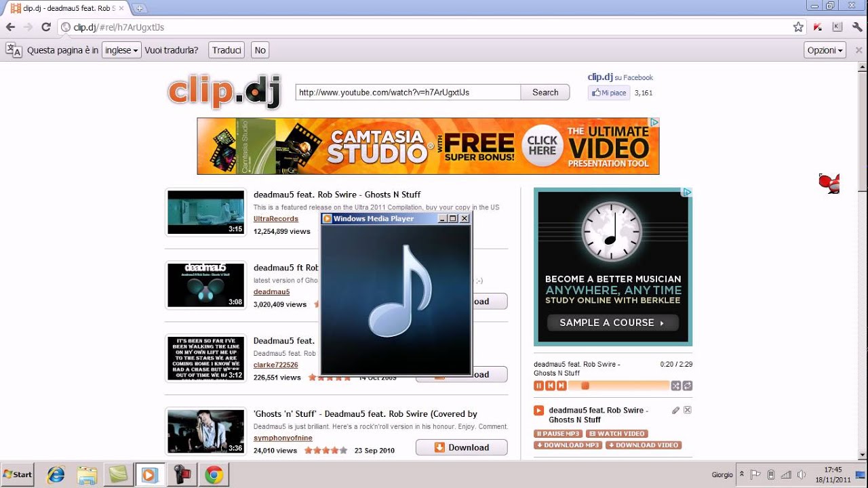
Task: Select the clip.dj browser tab
Action: tap(68, 8)
